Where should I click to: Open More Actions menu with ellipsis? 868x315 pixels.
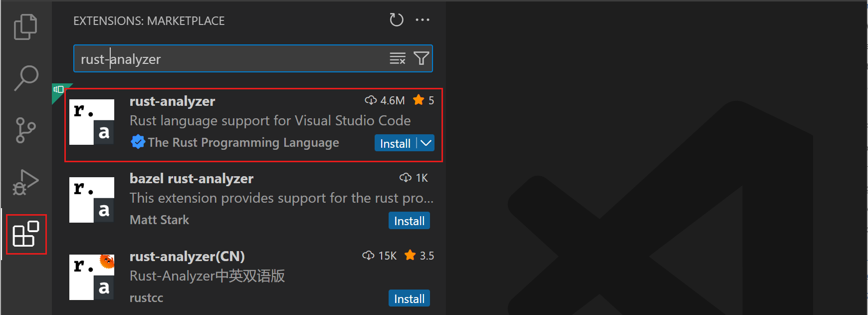click(423, 20)
